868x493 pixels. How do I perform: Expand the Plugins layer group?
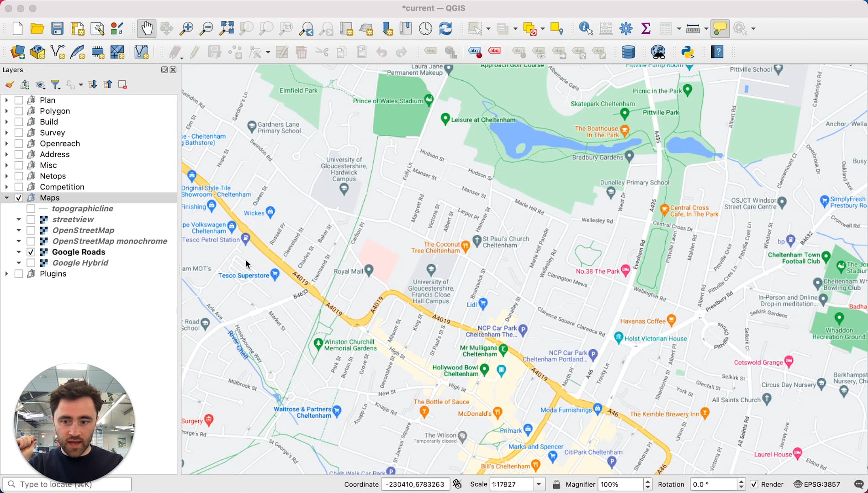tap(6, 274)
